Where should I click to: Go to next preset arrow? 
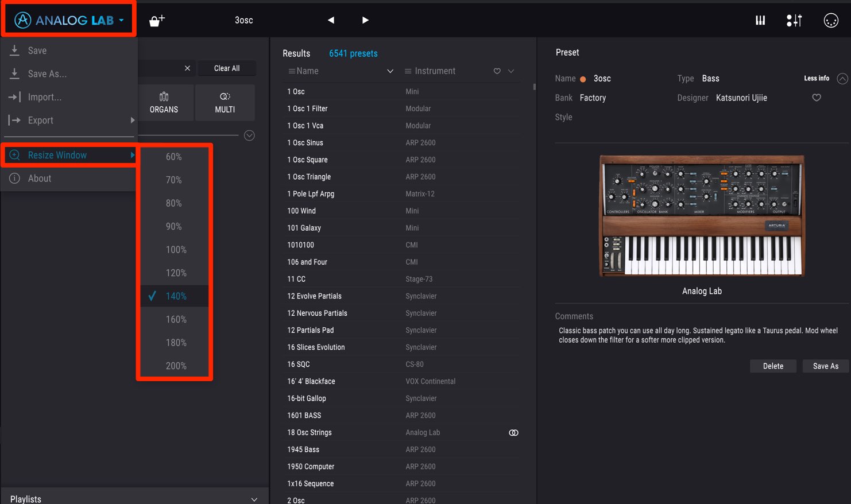[365, 20]
